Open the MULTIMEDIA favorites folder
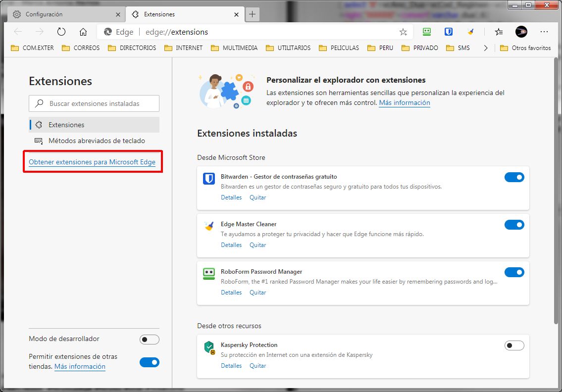 (x=234, y=48)
